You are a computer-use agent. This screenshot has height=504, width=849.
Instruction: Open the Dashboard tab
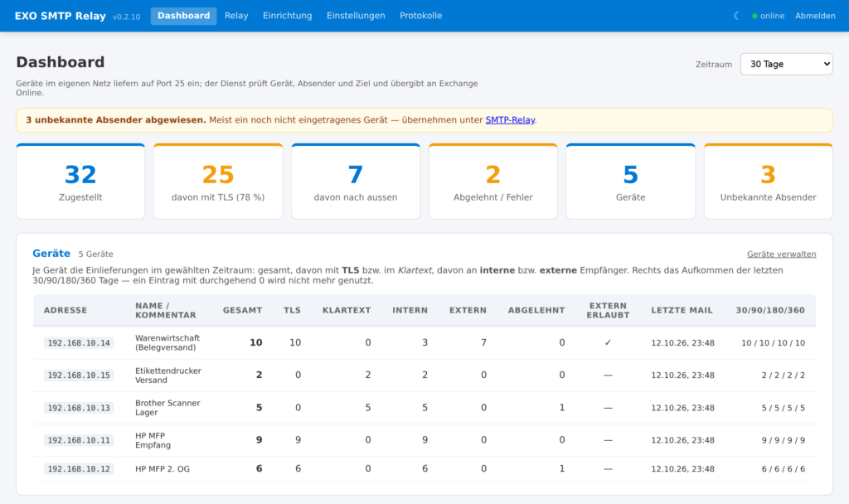point(183,16)
